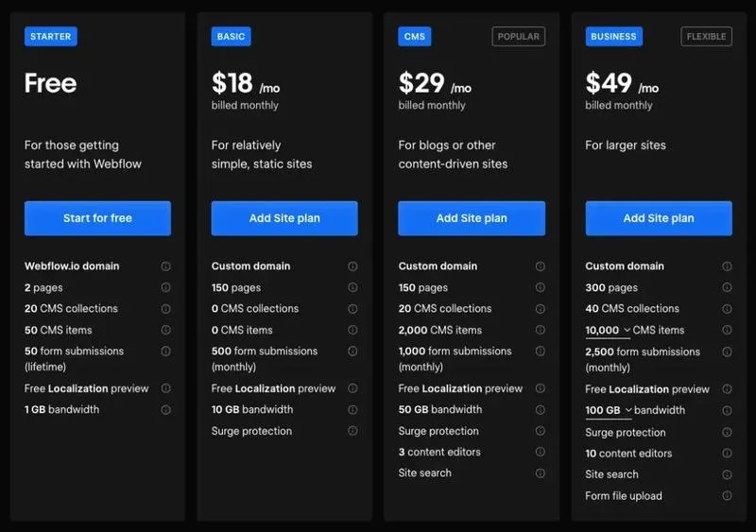756x532 pixels.
Task: Click the Popular badge on CMS plan
Action: (519, 37)
